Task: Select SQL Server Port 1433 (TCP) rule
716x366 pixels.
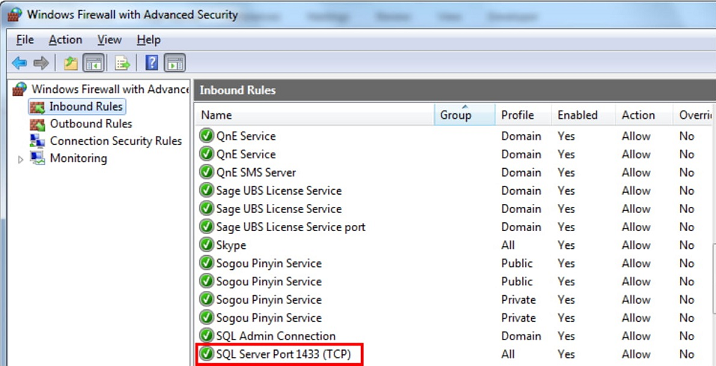Action: [x=283, y=354]
